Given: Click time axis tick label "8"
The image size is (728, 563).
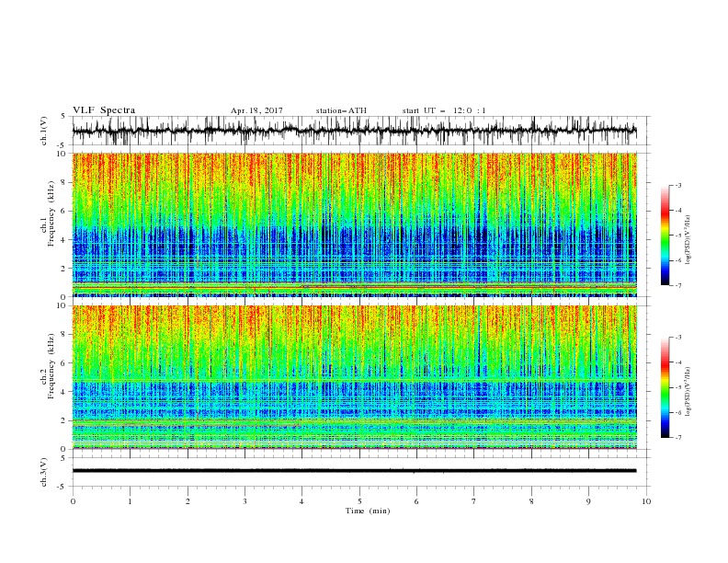Looking at the screenshot, I should pos(531,501).
